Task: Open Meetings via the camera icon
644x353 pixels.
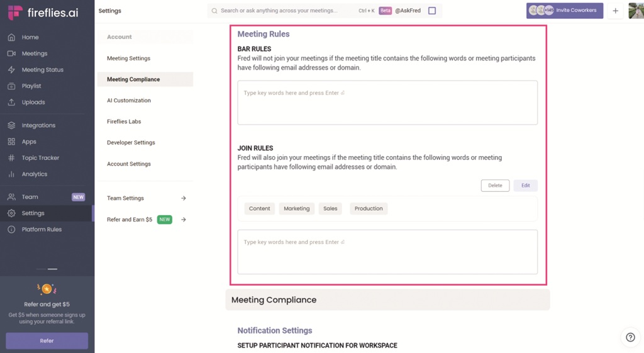Action: tap(11, 53)
